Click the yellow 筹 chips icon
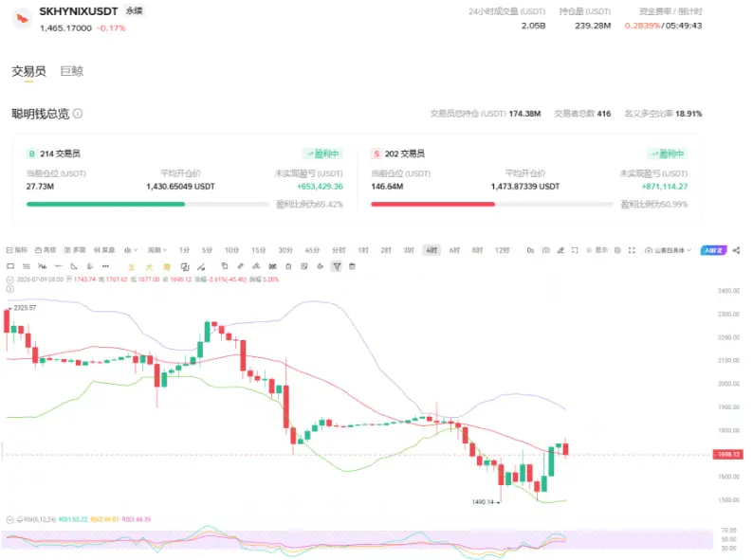This screenshot has width=753, height=560. (x=167, y=267)
